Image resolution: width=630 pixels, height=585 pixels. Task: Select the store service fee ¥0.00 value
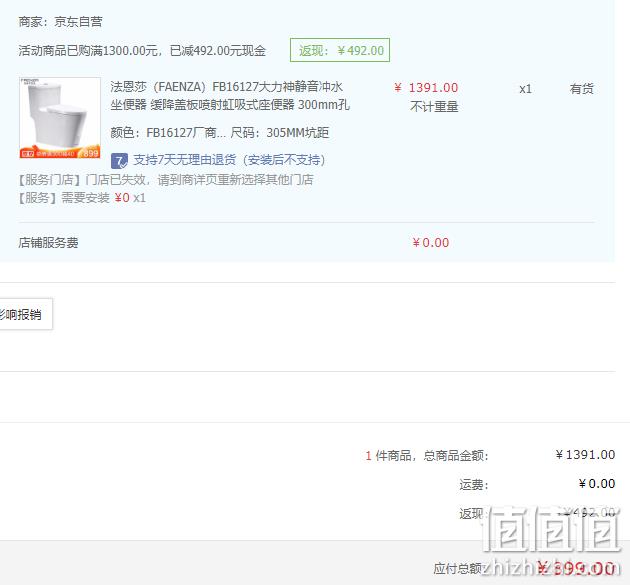tap(431, 243)
